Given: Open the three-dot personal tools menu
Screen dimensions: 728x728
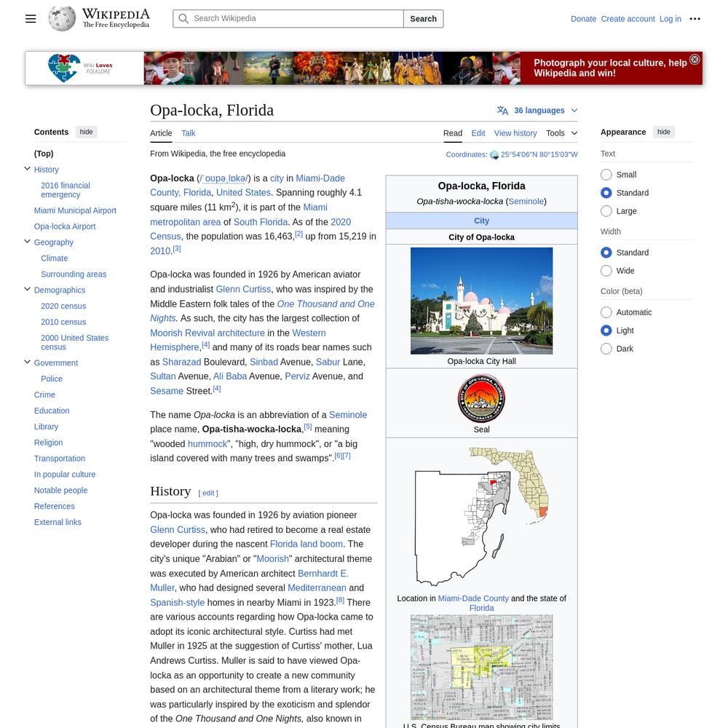Looking at the screenshot, I should (x=695, y=19).
